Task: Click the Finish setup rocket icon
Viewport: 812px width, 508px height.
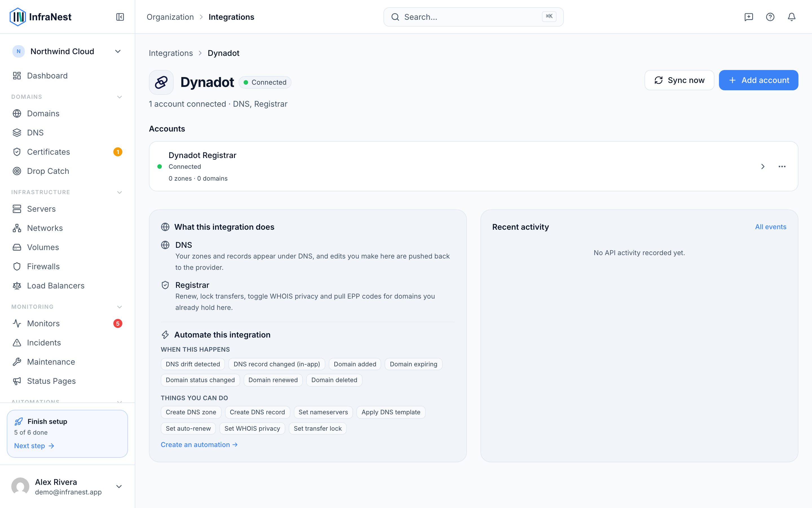Action: [19, 421]
